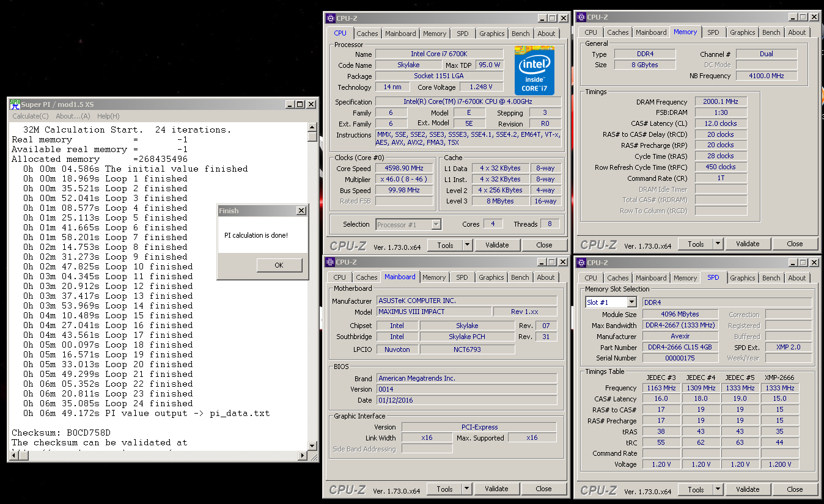This screenshot has width=824, height=504.
Task: Select Graphics tab in SPD window
Action: point(743,278)
